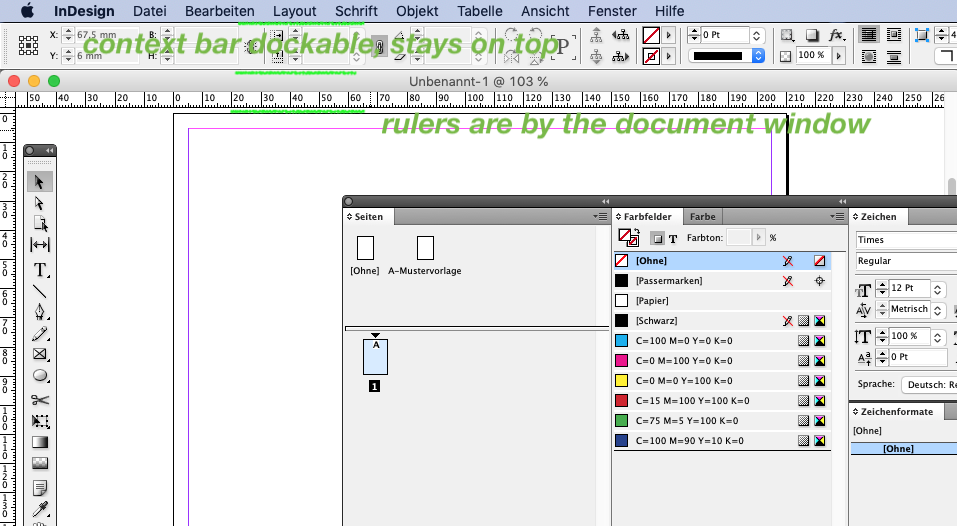Select the [Papier] swatch
957x526 pixels.
tap(722, 301)
